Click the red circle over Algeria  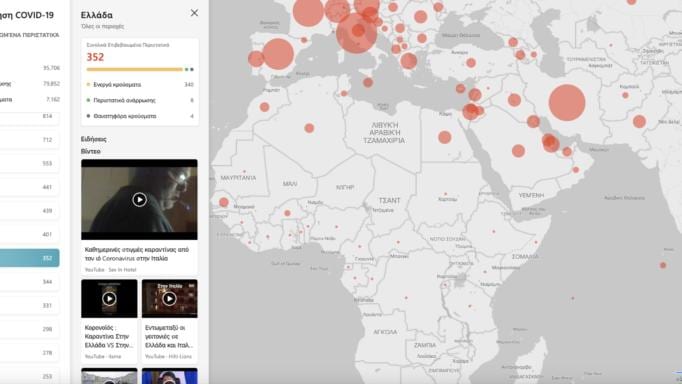pos(309,128)
